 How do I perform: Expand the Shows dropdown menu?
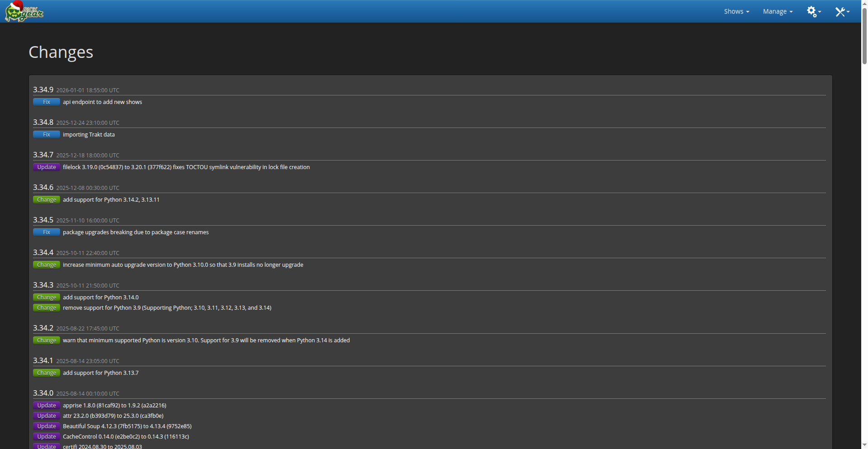point(736,11)
